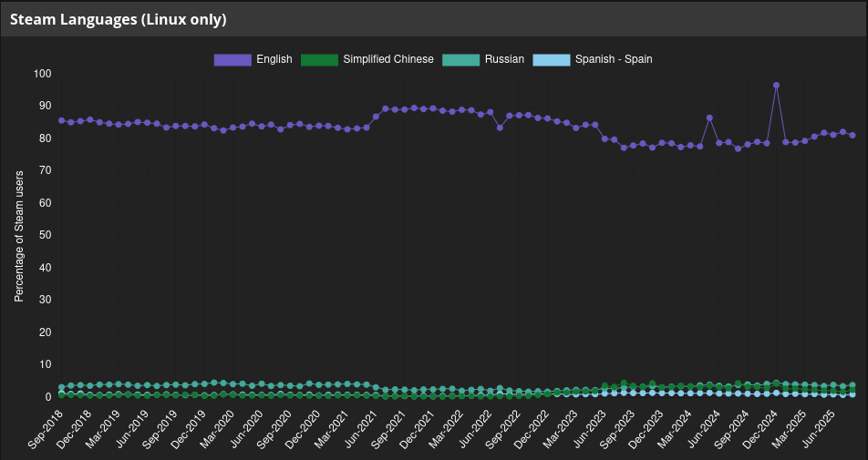The image size is (868, 460).
Task: Click the 20 y-axis value
Action: click(46, 332)
